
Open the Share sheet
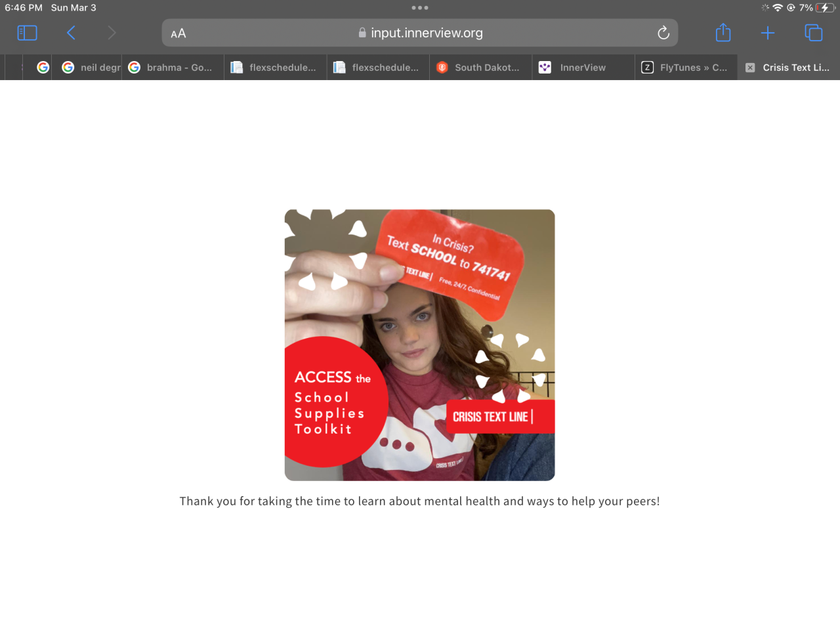pyautogui.click(x=723, y=32)
